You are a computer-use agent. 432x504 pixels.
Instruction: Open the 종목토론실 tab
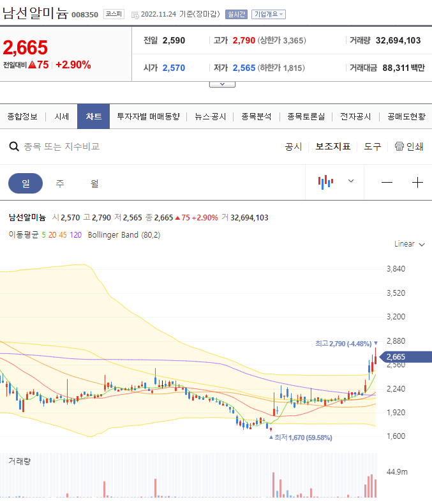pyautogui.click(x=306, y=116)
